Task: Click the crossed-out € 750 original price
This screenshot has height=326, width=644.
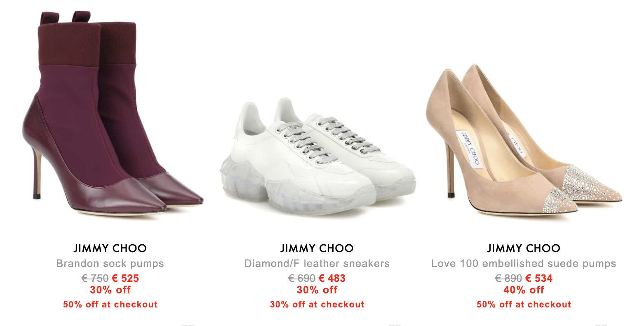Action: (x=95, y=279)
